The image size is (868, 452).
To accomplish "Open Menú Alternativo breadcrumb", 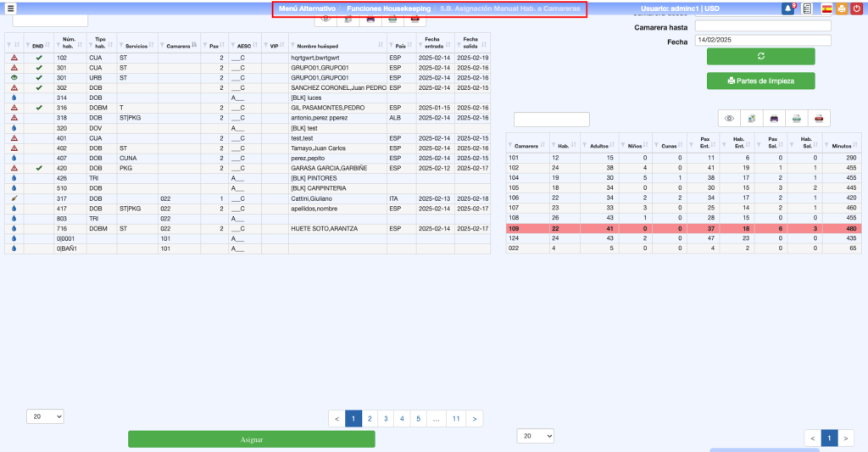I will click(307, 8).
